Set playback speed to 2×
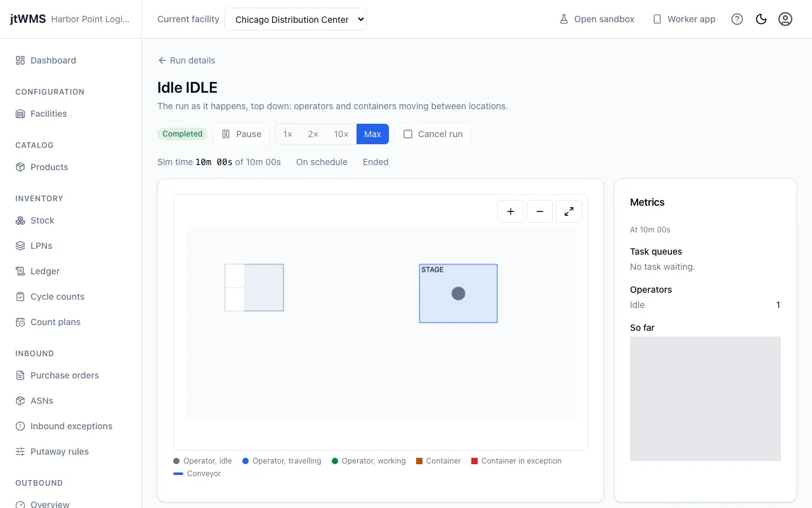812x508 pixels. pos(313,134)
